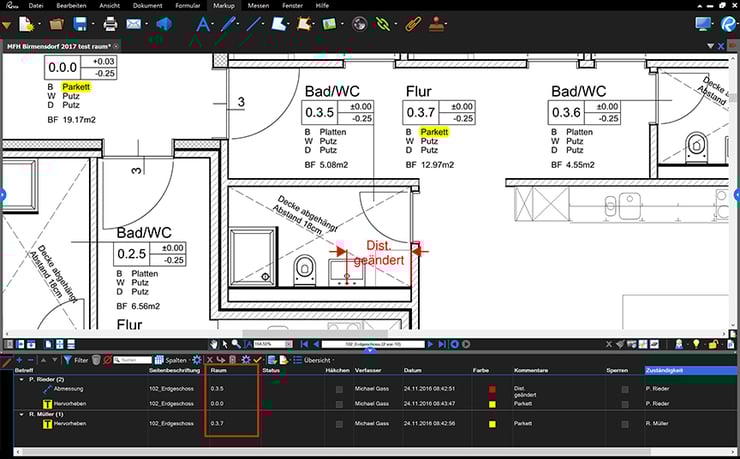Open the Dokument menu
The width and height of the screenshot is (740, 459).
click(x=147, y=6)
